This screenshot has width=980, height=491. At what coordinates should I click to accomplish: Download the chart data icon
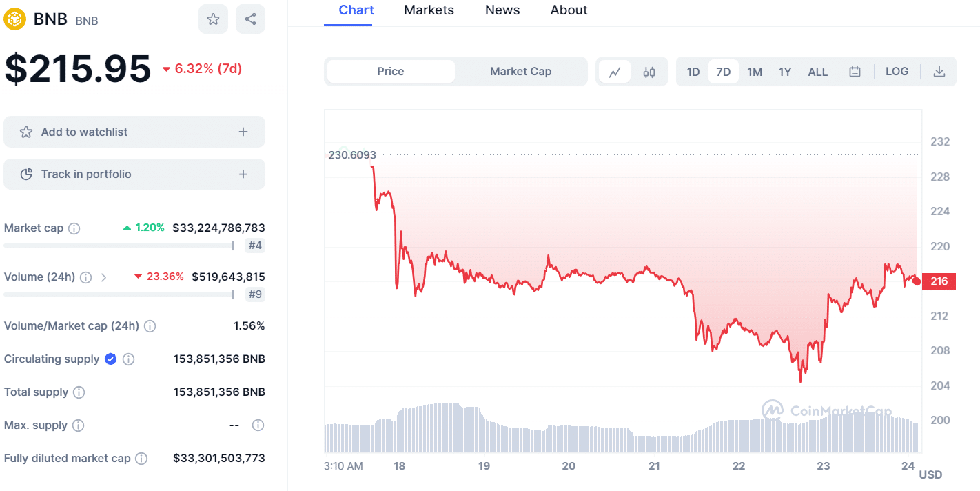click(x=939, y=71)
